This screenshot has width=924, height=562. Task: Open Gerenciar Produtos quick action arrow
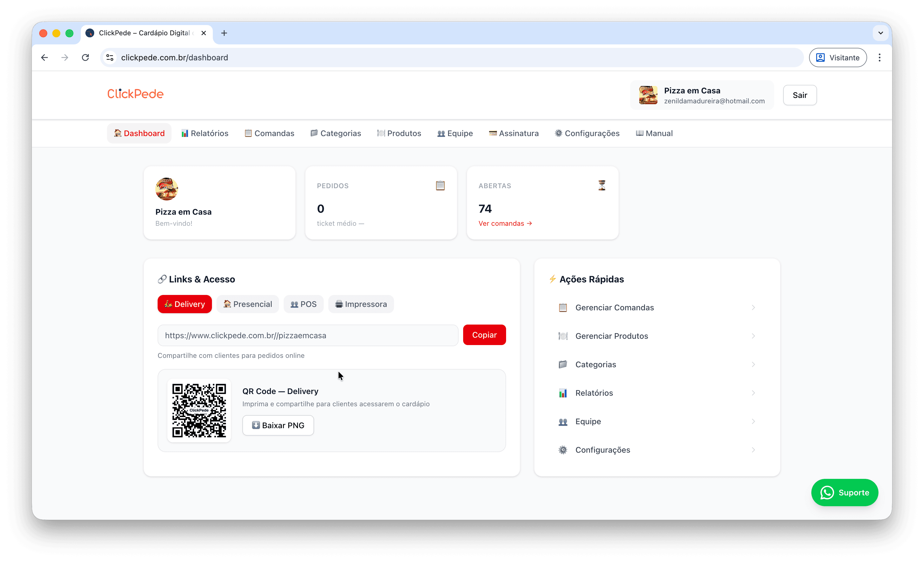753,336
